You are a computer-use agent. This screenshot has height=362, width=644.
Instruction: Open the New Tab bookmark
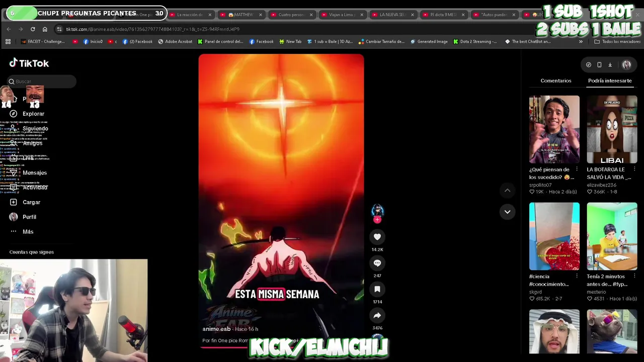coord(290,42)
